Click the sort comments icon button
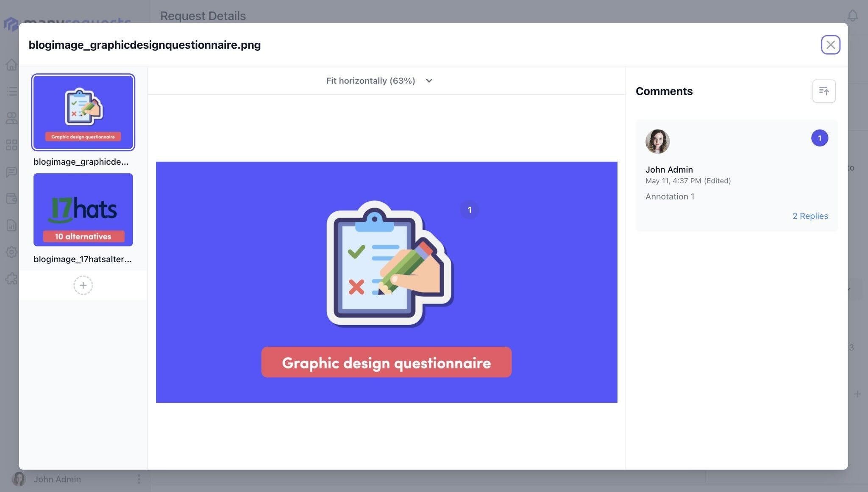The width and height of the screenshot is (868, 492). click(x=823, y=91)
